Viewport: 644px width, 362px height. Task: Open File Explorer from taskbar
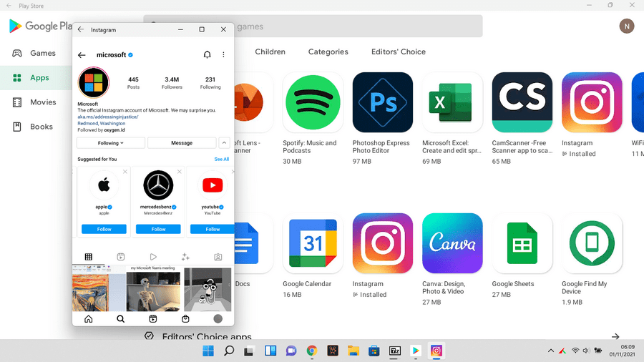click(x=353, y=351)
